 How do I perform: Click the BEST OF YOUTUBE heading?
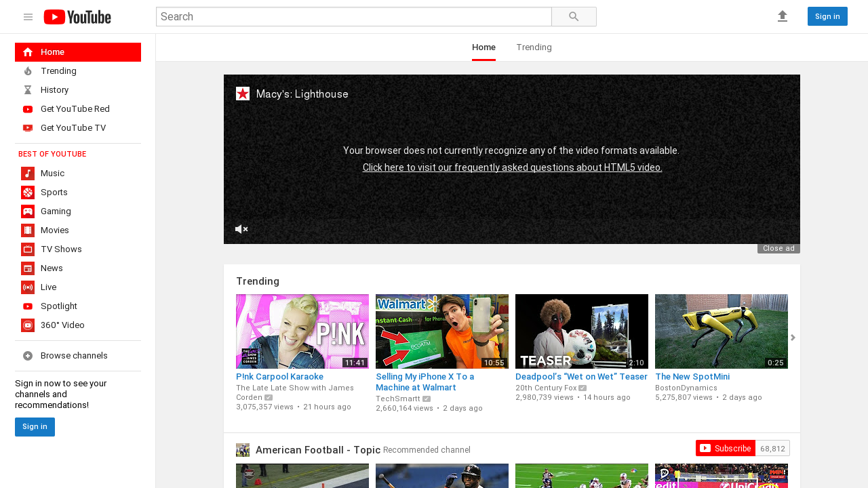click(x=52, y=155)
